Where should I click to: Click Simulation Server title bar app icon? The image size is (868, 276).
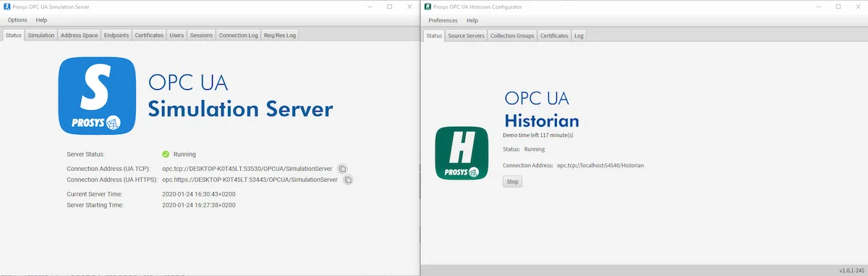click(x=7, y=7)
